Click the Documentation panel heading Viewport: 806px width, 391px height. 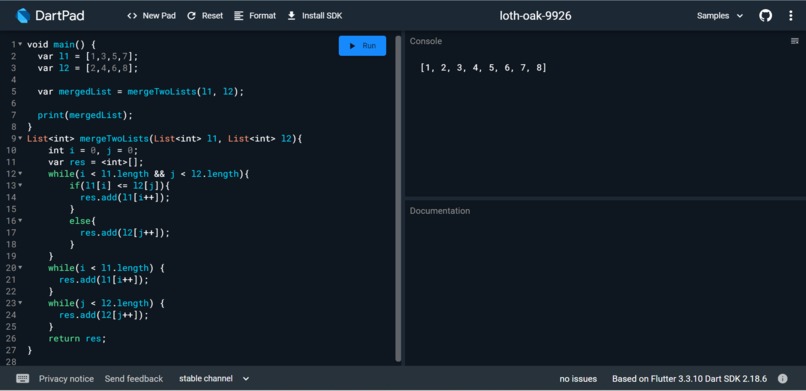point(439,211)
